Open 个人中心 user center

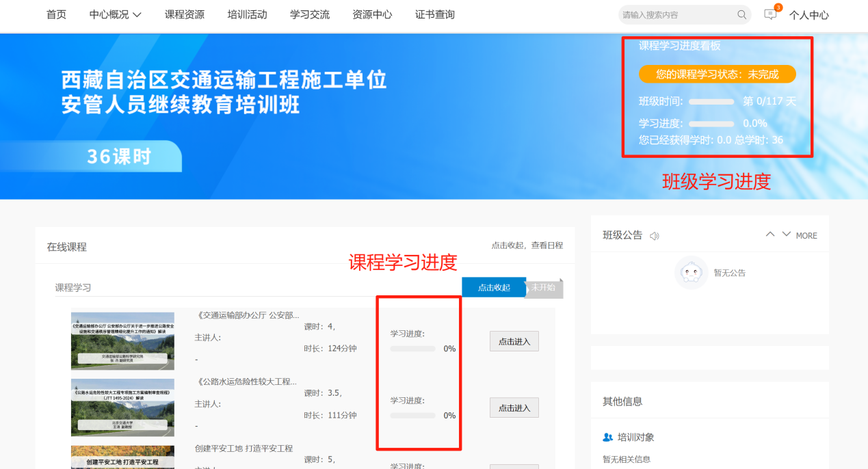coord(808,15)
